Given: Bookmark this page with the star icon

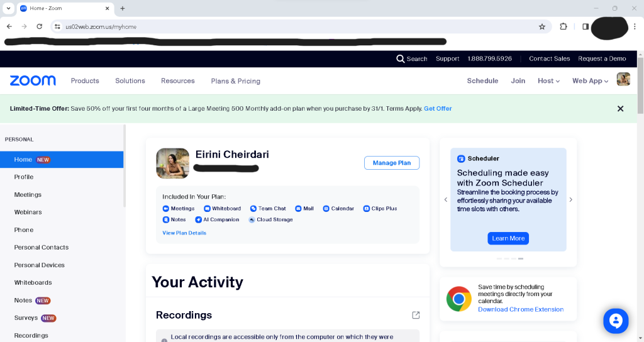Looking at the screenshot, I should tap(541, 26).
